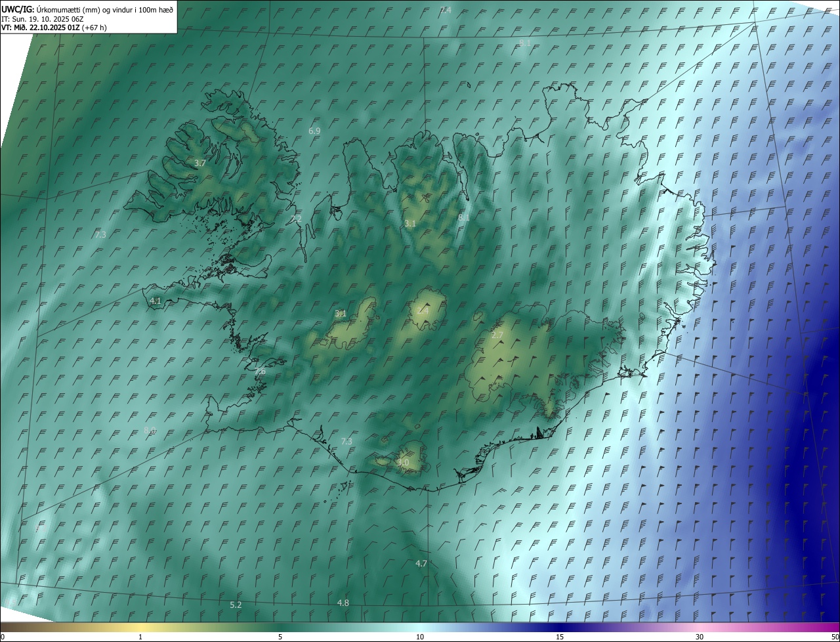Screen dimensions: 840x642
Task: Click the 3.0 value on Mýrdalsjökull glacier
Action: pyautogui.click(x=403, y=463)
